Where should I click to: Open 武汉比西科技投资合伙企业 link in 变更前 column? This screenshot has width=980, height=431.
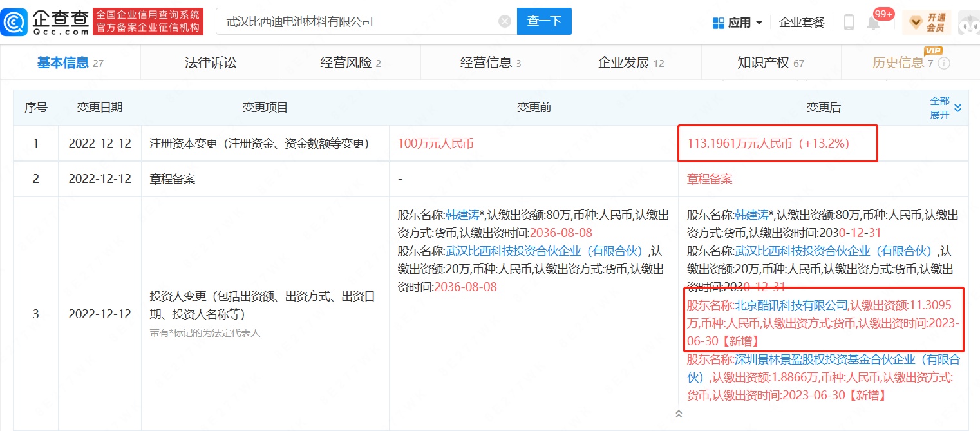547,251
